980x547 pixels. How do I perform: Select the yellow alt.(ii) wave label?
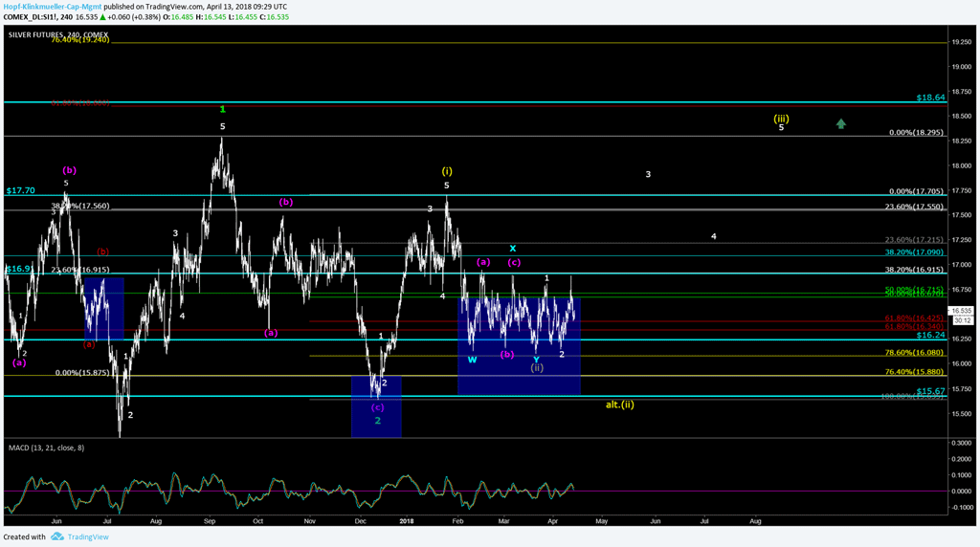click(x=620, y=405)
